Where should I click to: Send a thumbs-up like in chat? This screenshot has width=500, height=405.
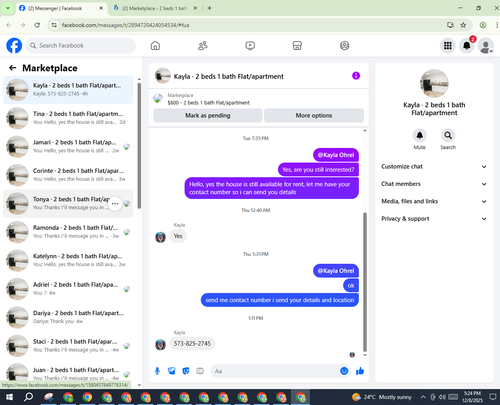click(360, 371)
